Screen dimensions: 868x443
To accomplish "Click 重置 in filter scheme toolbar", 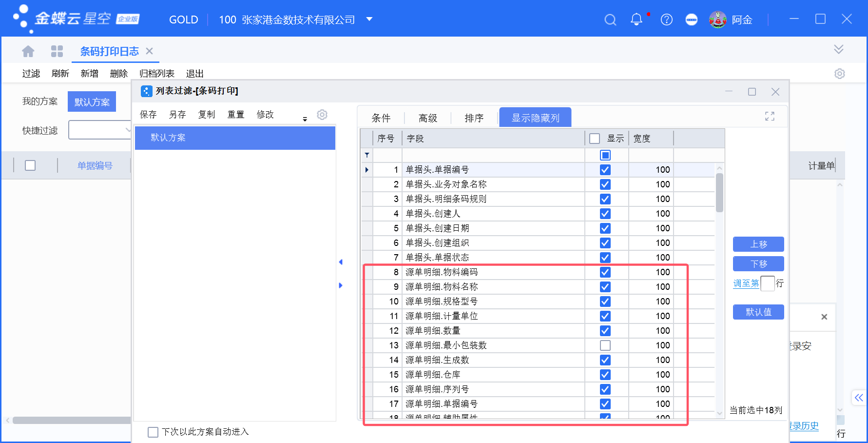I will (236, 114).
